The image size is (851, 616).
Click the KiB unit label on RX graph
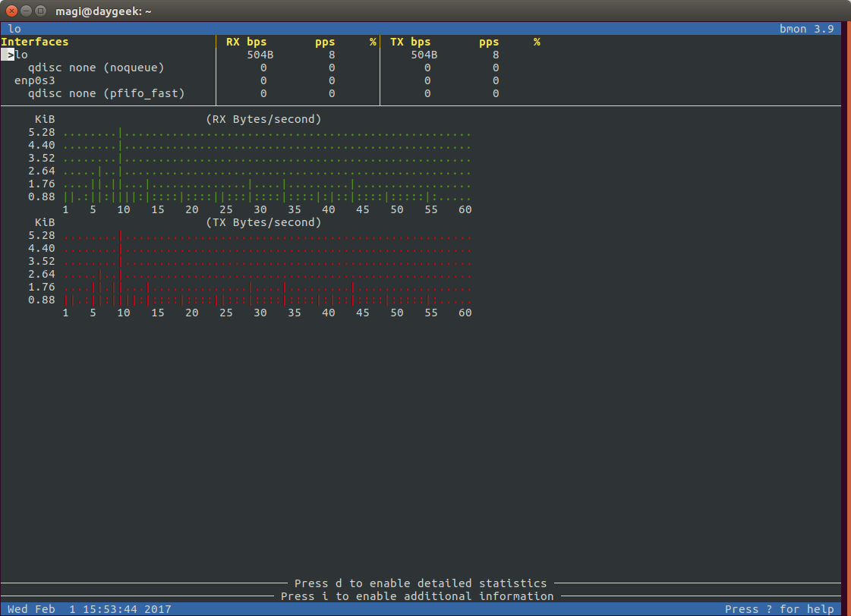point(45,119)
